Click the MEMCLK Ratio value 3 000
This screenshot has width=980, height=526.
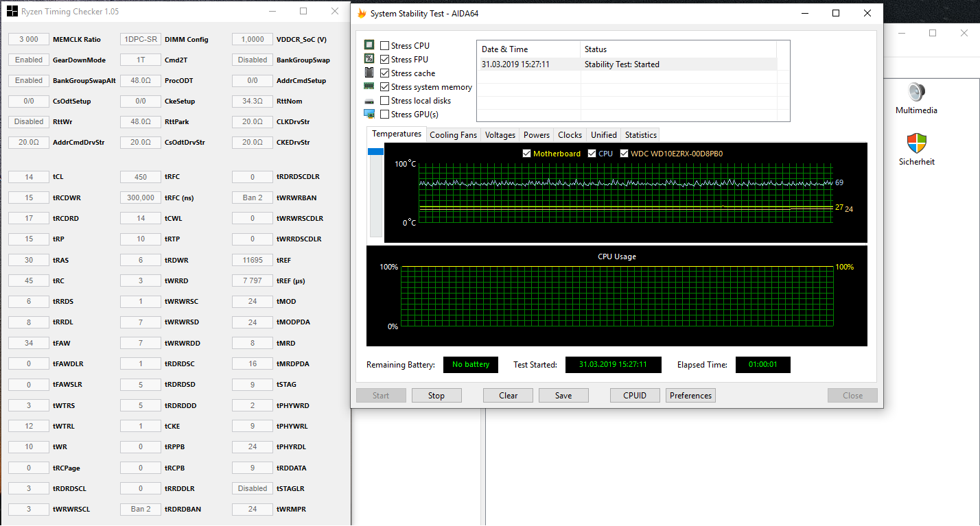29,40
